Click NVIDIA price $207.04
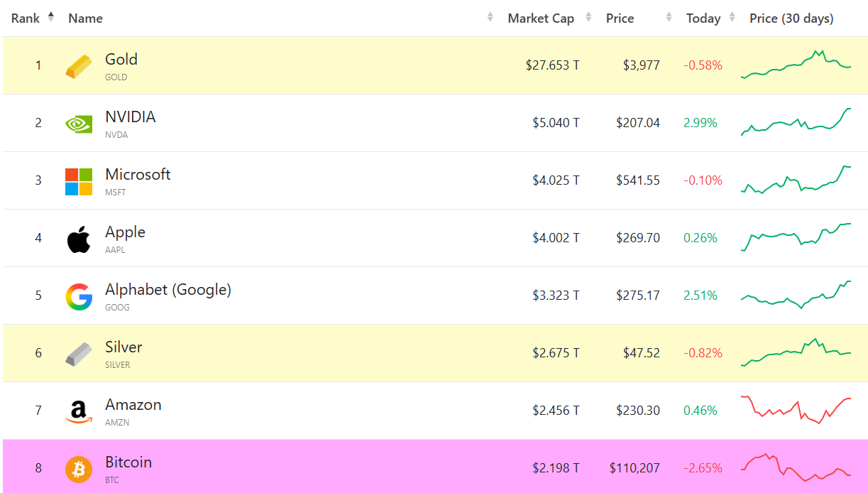The width and height of the screenshot is (868, 493). (x=638, y=123)
